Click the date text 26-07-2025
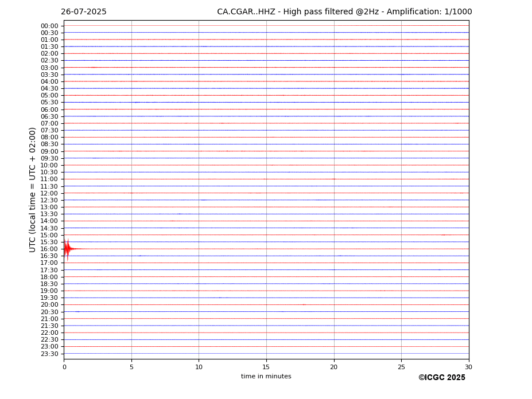532x399 pixels. click(x=83, y=12)
